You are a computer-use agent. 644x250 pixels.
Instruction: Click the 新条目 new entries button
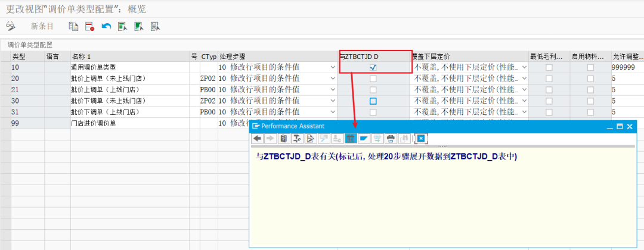coord(42,27)
